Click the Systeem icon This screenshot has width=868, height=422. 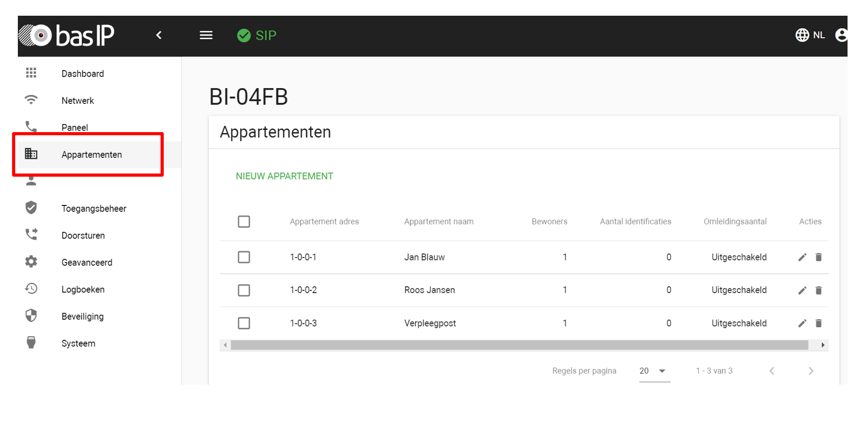(x=31, y=342)
